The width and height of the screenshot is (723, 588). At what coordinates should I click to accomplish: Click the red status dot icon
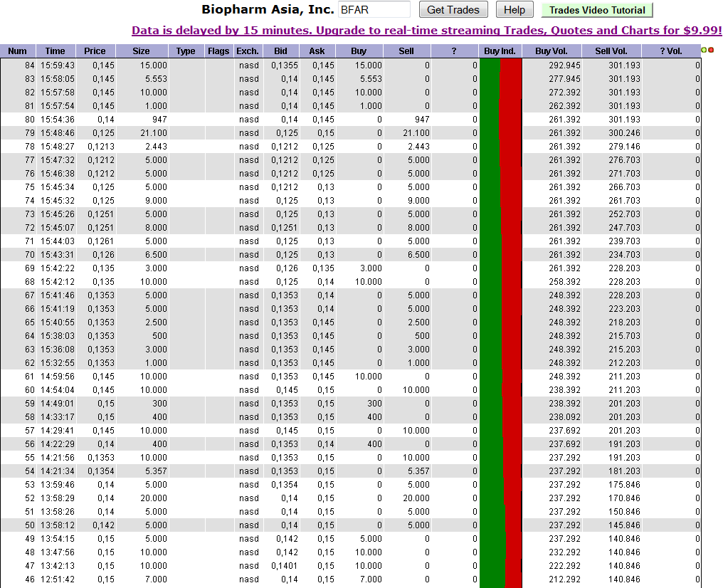click(x=711, y=50)
